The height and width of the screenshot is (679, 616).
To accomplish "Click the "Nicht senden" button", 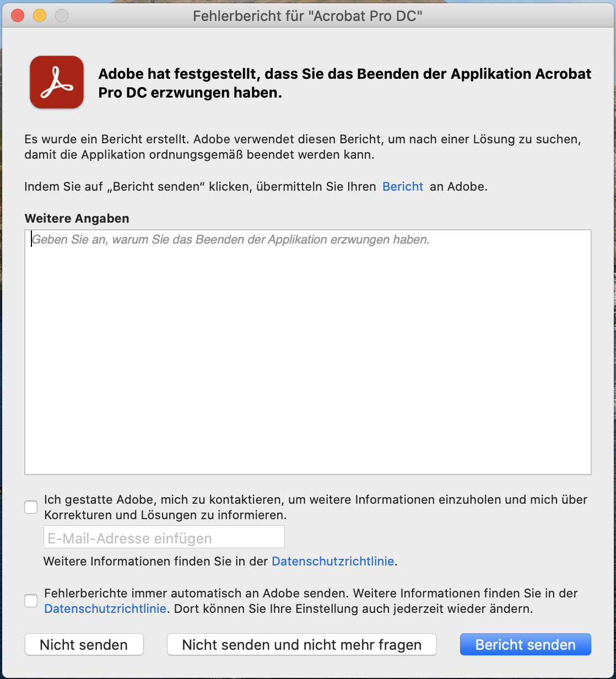I will pos(84,644).
